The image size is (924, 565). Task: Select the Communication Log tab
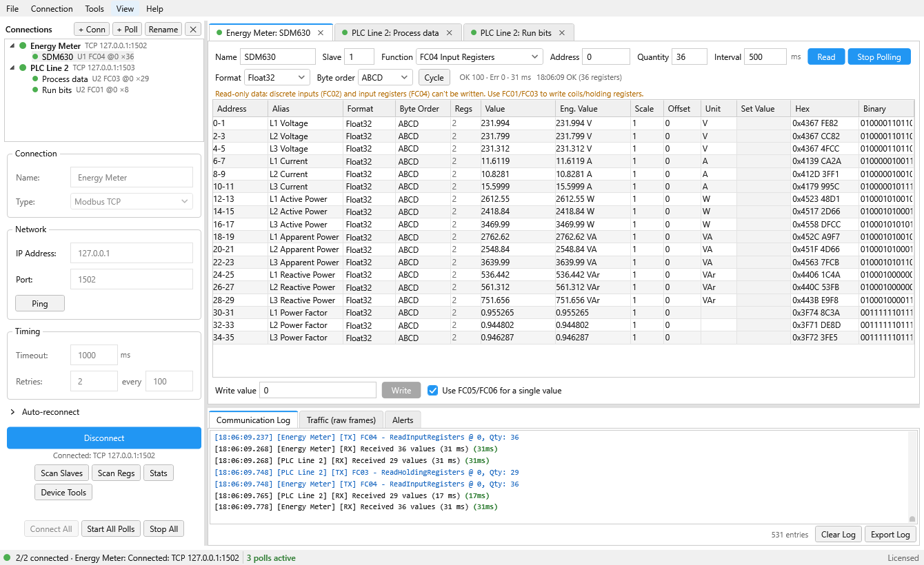pyautogui.click(x=253, y=420)
